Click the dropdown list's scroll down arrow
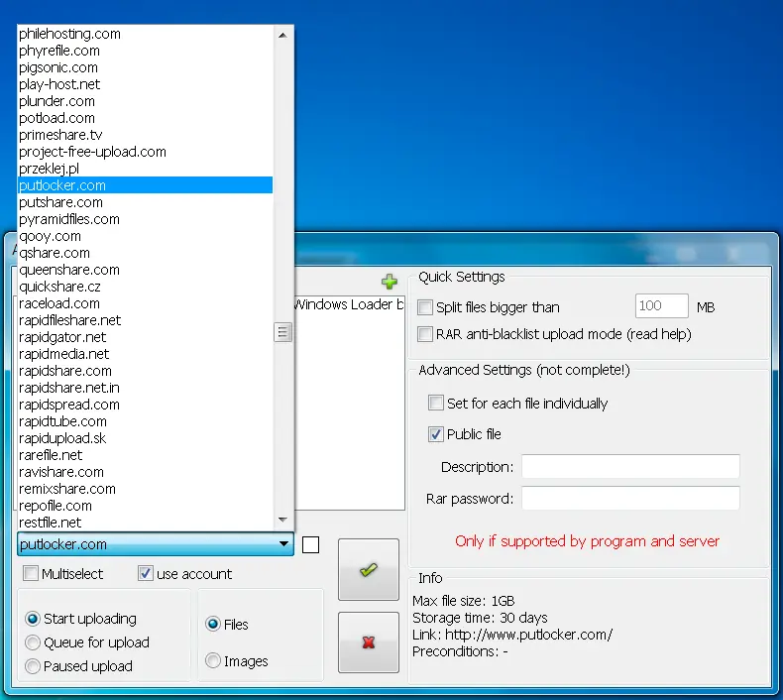Viewport: 783px width, 700px height. [282, 520]
